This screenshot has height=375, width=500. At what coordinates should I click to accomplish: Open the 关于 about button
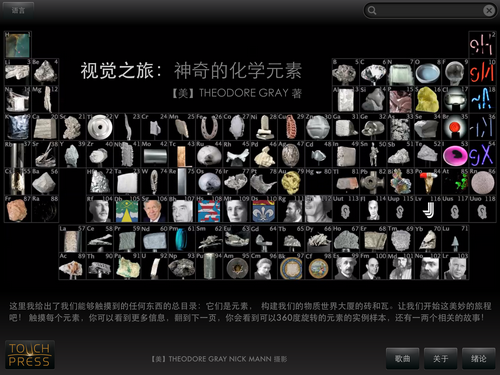pyautogui.click(x=441, y=358)
